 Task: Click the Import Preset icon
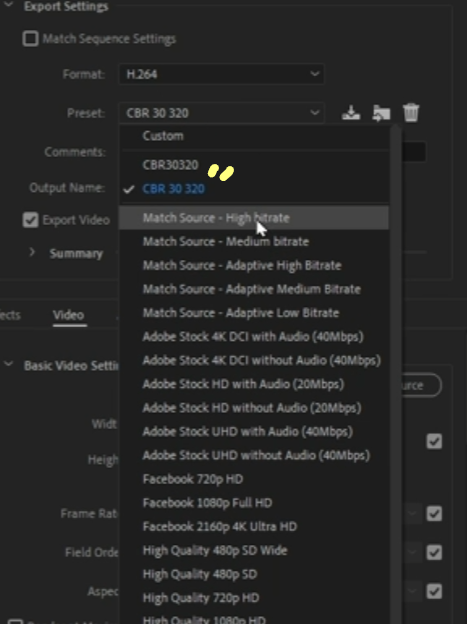tap(381, 113)
